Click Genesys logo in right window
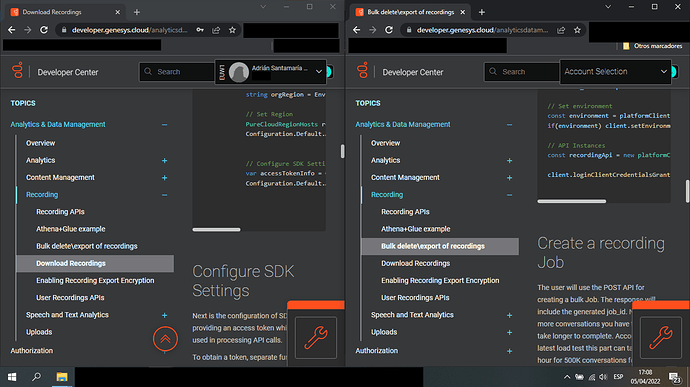 tap(362, 70)
